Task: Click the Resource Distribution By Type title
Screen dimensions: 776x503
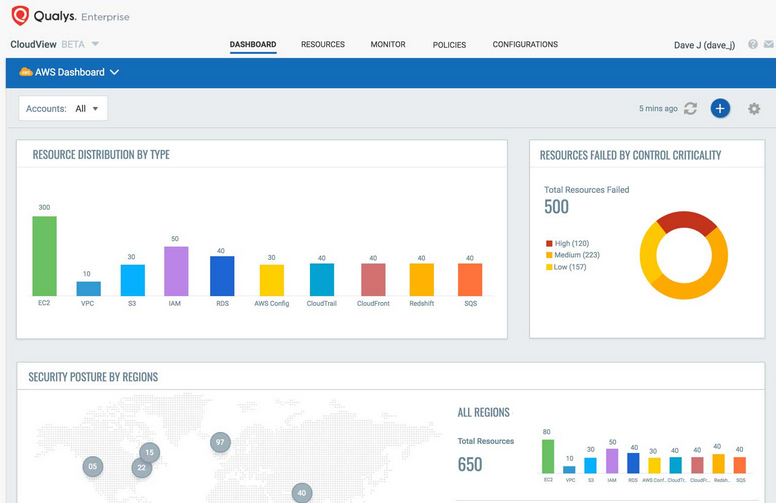Action: click(x=101, y=155)
